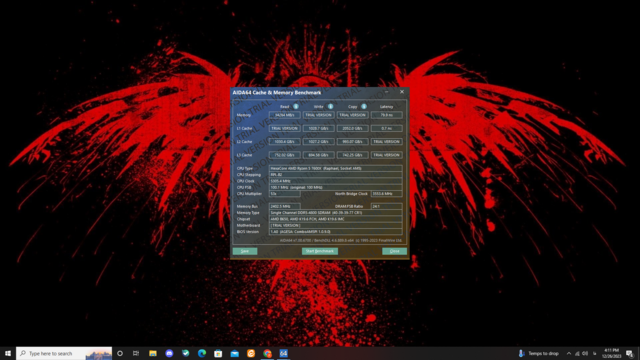Click the L2 Cache Latency TRIAL VERSION field

pyautogui.click(x=387, y=142)
